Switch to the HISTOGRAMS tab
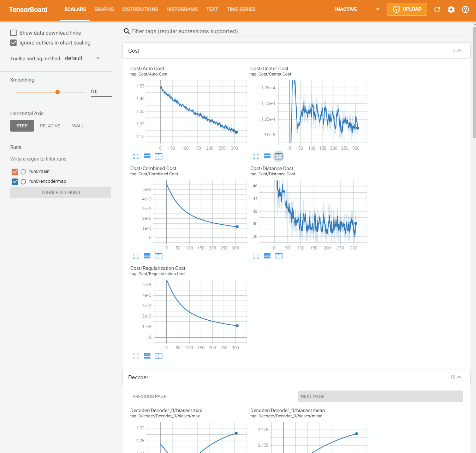 pyautogui.click(x=182, y=10)
